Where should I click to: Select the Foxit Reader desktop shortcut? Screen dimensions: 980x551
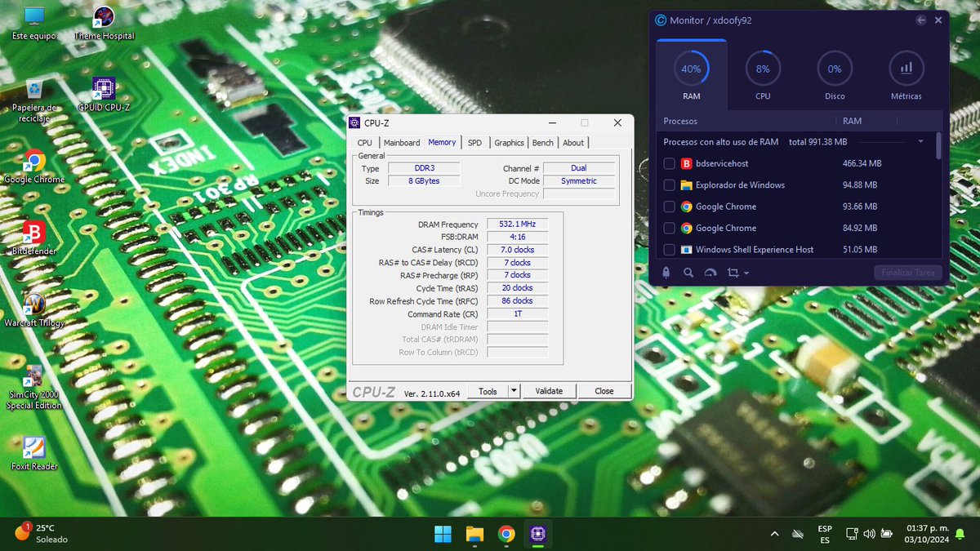pos(34,454)
